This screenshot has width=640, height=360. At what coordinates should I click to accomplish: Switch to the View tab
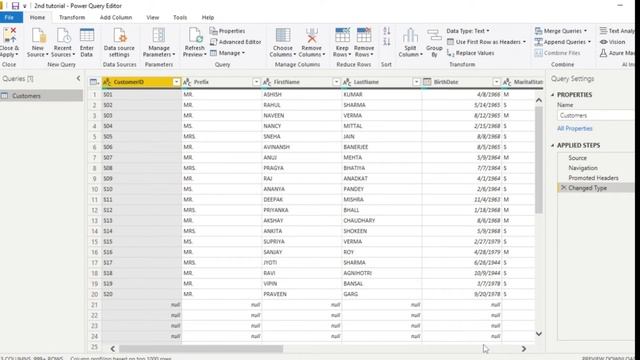pyautogui.click(x=153, y=18)
